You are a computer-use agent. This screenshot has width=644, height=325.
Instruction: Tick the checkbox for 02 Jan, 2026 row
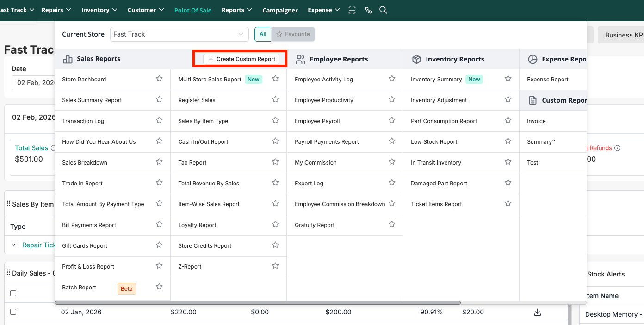[13, 312]
